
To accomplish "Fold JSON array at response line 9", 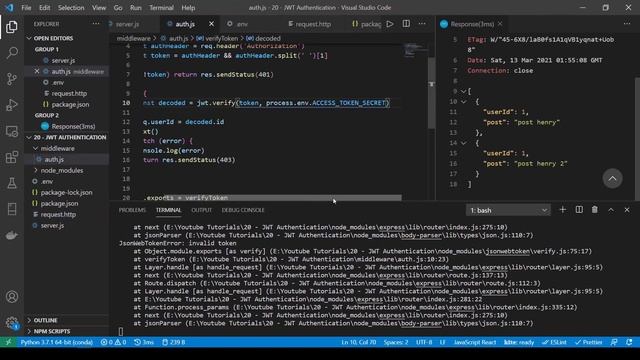I will click(464, 91).
